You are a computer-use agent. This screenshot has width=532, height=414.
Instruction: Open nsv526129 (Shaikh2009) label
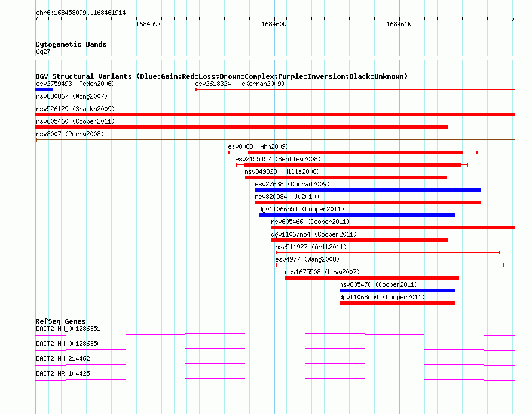click(x=75, y=109)
